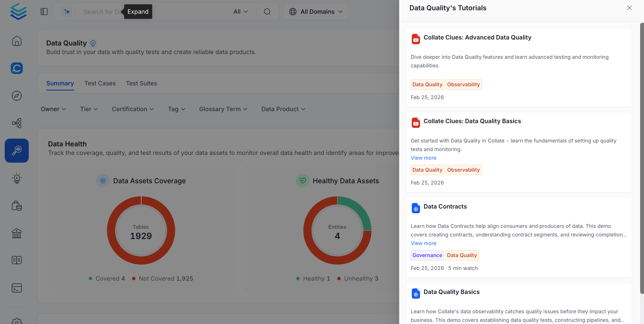Click the Entities 4 healthy assets donut
This screenshot has width=644, height=324.
[337, 230]
